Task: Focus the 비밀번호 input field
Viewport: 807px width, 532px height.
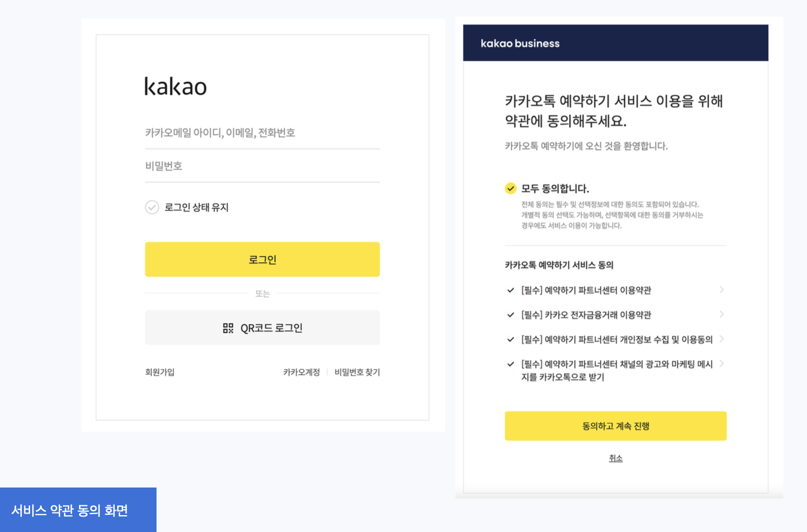Action: [x=262, y=166]
